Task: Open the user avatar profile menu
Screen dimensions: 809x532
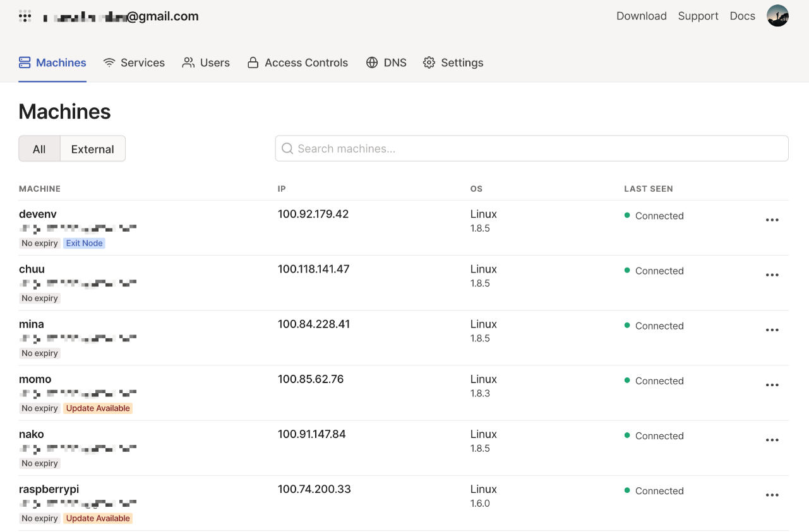Action: coord(777,16)
